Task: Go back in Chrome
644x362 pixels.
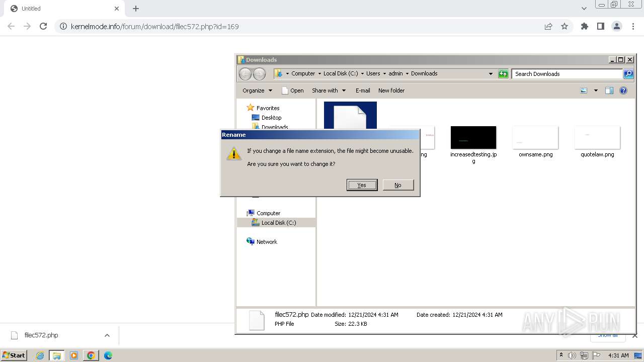Action: pos(11,26)
